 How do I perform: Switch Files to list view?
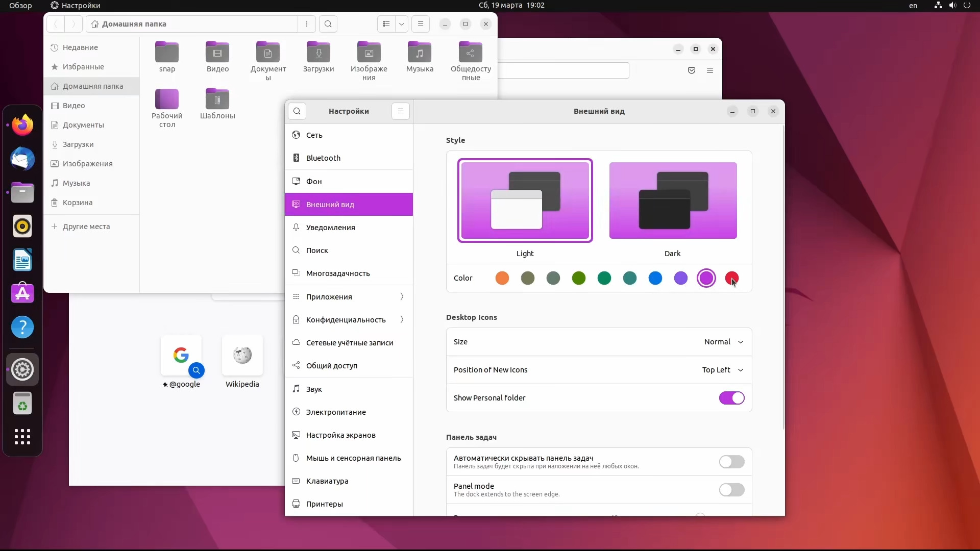386,24
